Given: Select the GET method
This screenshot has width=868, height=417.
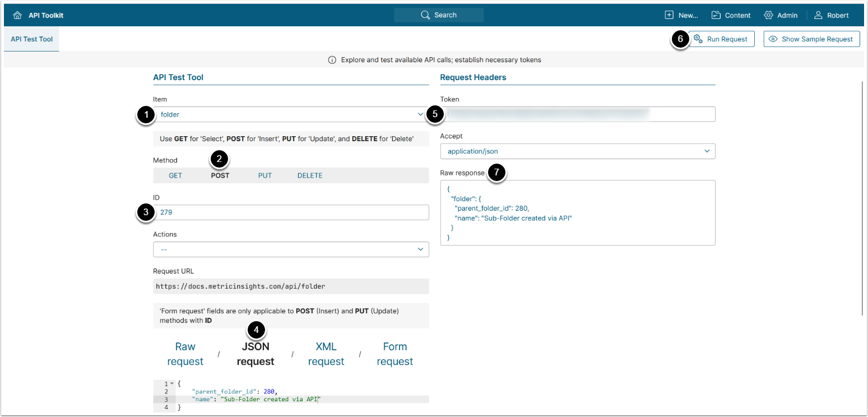Looking at the screenshot, I should tap(175, 175).
